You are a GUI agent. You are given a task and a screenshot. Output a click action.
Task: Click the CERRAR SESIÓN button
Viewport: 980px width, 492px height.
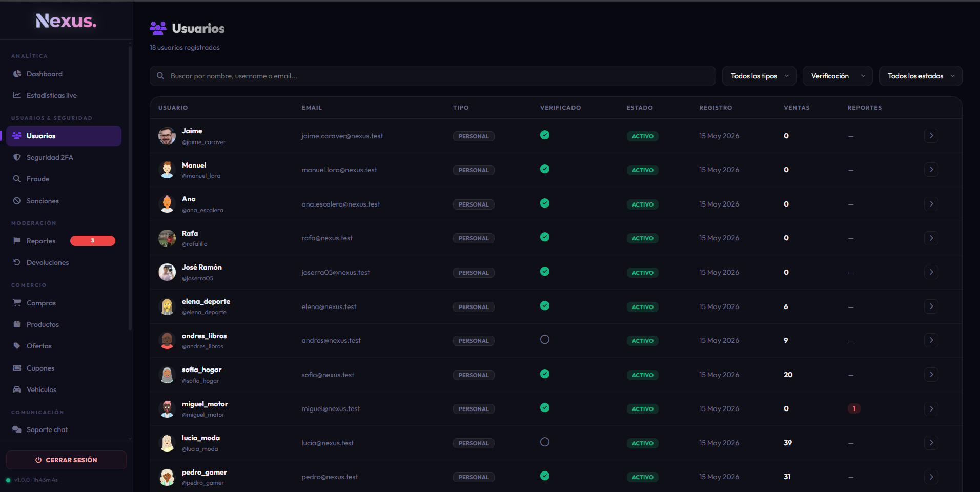click(x=66, y=460)
